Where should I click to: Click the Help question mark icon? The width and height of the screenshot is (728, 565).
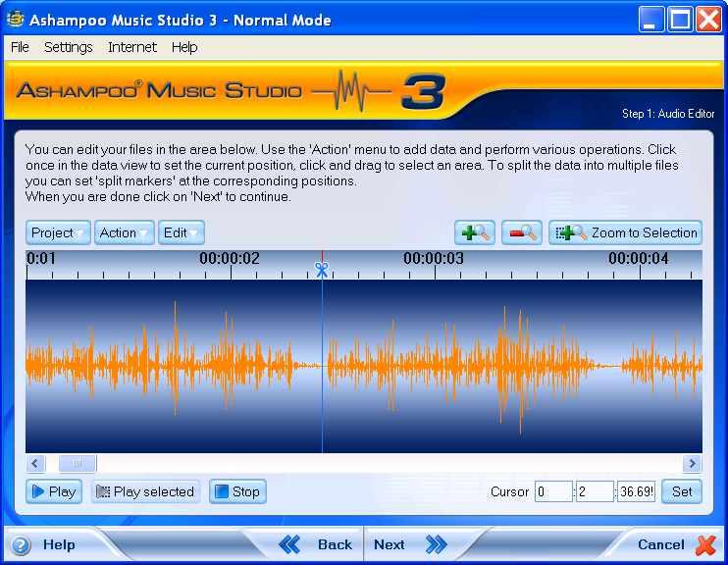[21, 545]
